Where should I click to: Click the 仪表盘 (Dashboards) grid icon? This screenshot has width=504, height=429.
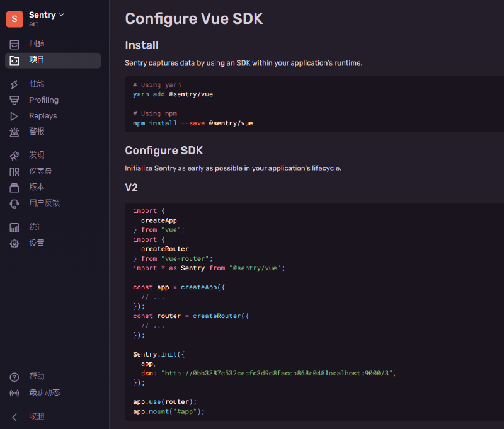tap(14, 171)
